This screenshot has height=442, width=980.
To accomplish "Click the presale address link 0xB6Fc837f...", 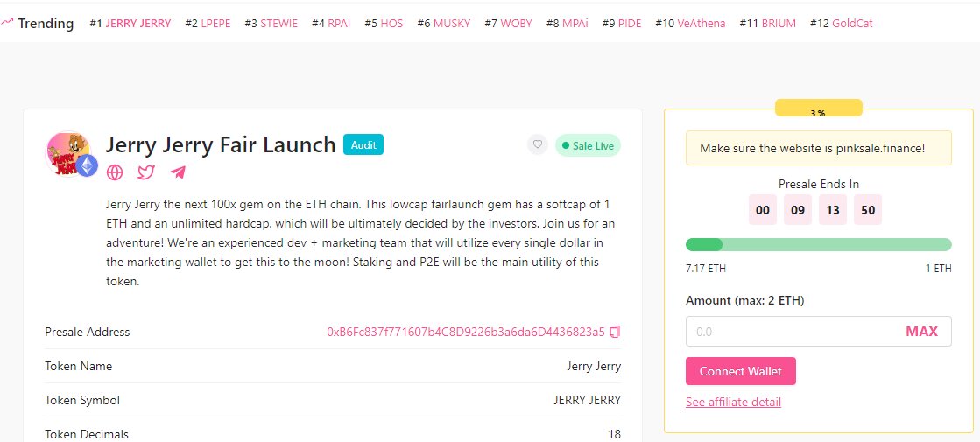I will coord(466,332).
